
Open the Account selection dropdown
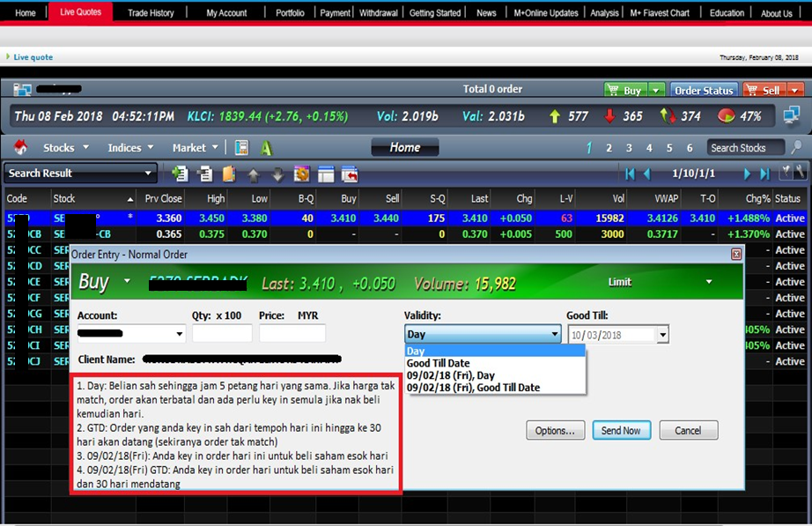click(x=180, y=335)
